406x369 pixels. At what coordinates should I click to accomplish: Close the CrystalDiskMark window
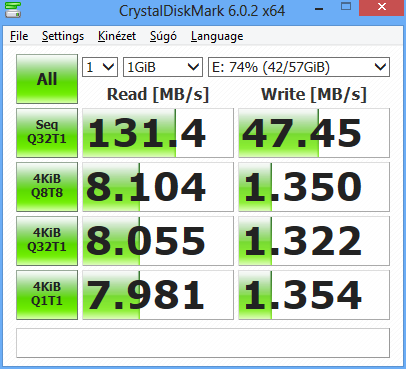coord(382,7)
